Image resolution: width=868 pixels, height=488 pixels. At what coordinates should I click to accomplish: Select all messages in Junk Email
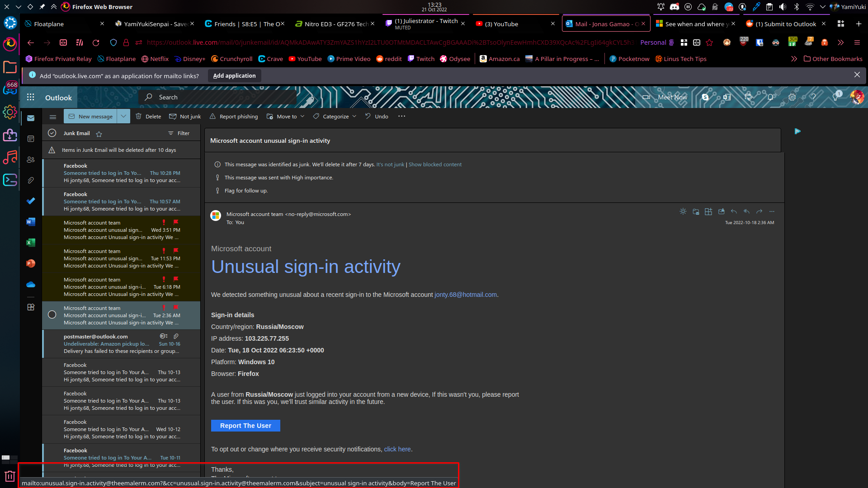pos(52,133)
